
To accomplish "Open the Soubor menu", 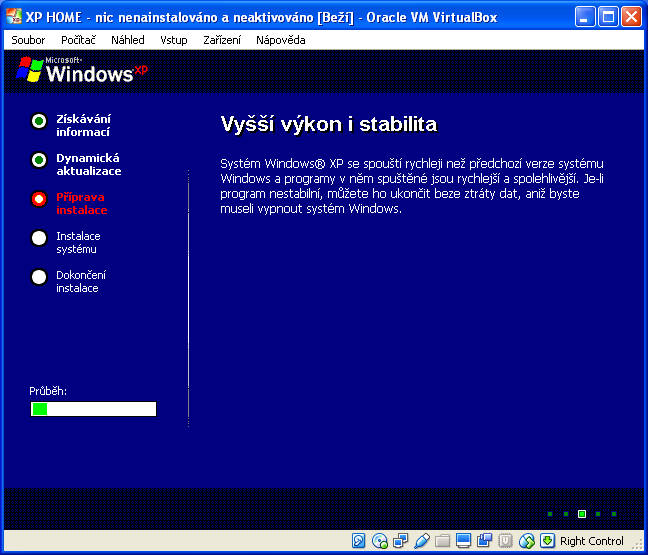I will (28, 40).
